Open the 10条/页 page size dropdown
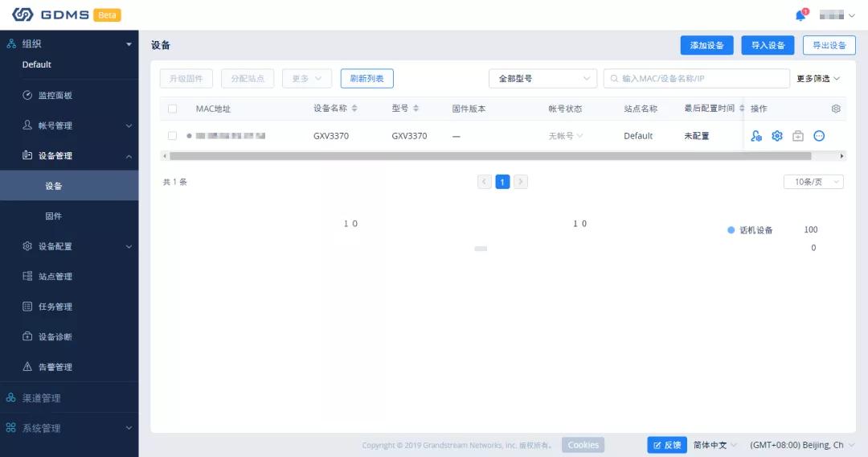This screenshot has width=868, height=457. point(813,182)
